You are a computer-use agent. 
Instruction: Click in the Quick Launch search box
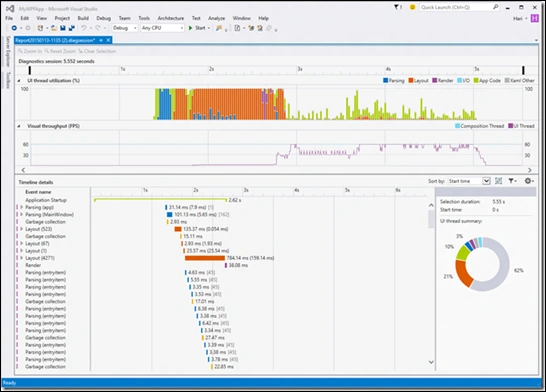tap(456, 7)
